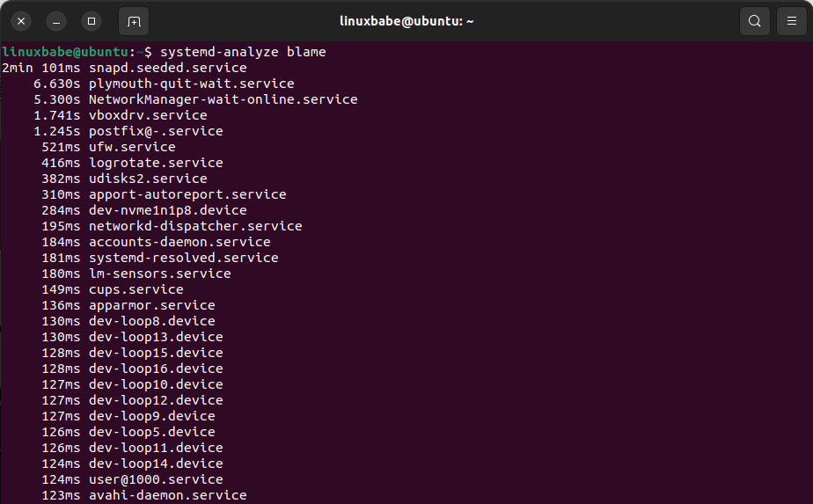The height and width of the screenshot is (504, 813).
Task: Click the dev-nvme1n1p8.device entry
Action: coord(167,210)
